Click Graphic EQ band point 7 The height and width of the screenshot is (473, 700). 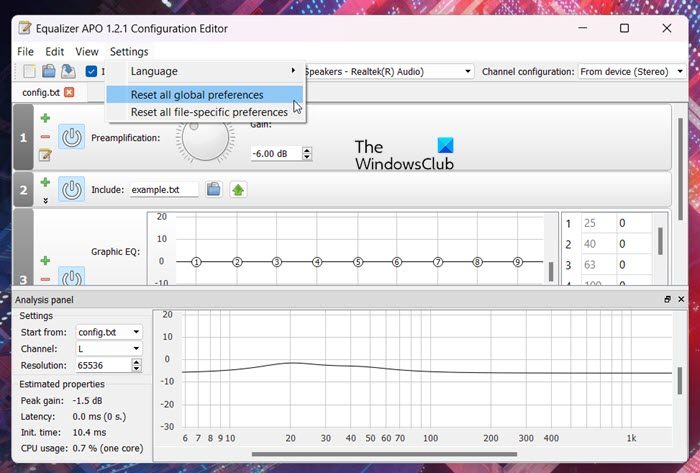point(438,262)
